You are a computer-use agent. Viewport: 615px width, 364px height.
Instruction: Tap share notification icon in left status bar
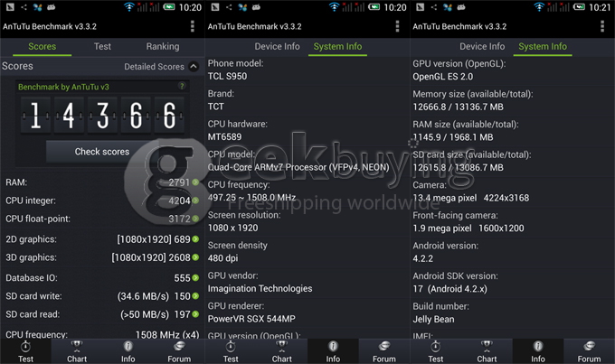pyautogui.click(x=24, y=7)
